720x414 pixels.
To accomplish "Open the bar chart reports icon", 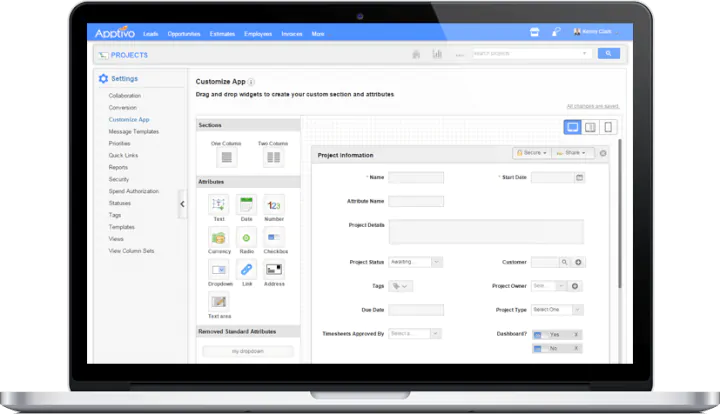I will pos(437,54).
